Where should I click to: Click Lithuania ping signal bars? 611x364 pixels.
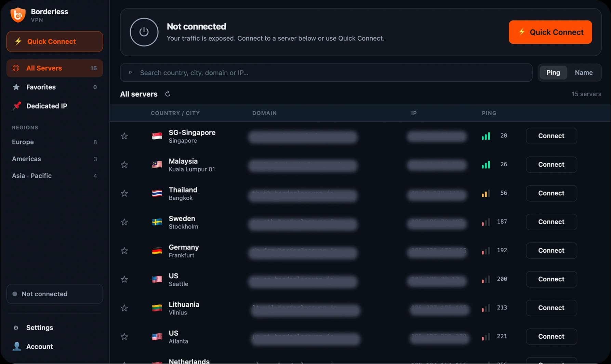click(486, 308)
